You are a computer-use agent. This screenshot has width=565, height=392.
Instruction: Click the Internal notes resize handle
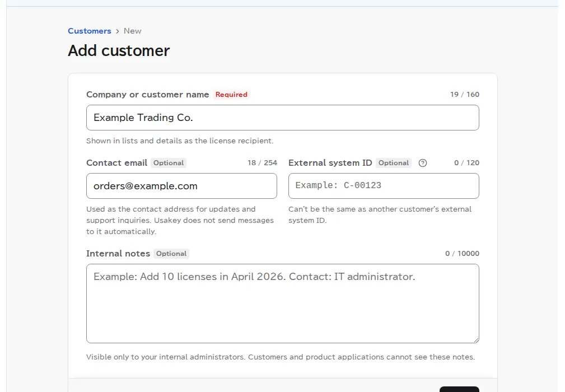point(476,340)
